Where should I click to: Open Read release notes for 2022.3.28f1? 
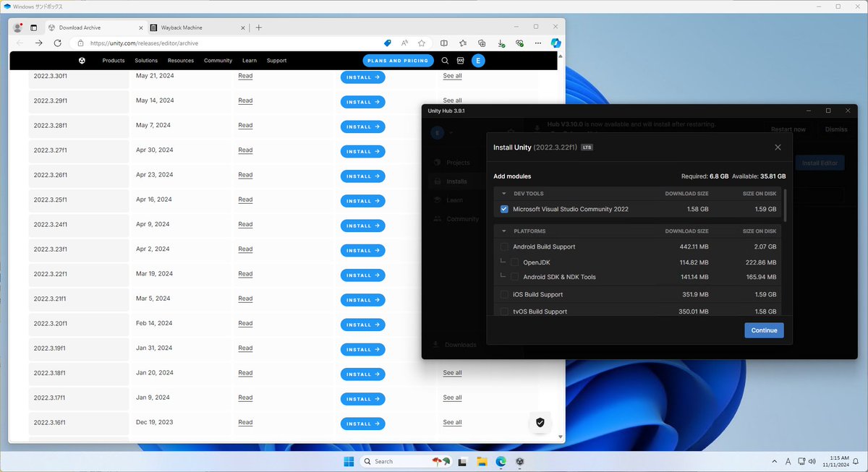[245, 125]
